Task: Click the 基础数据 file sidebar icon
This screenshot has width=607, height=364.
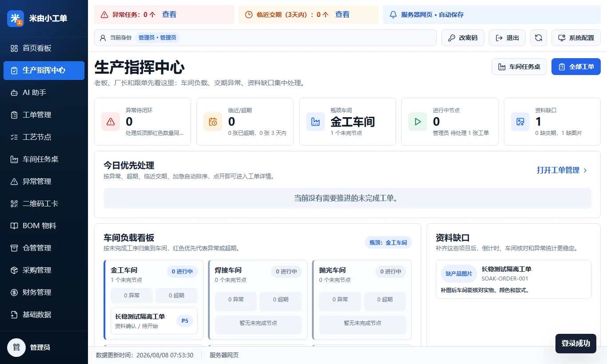Action: [14, 315]
